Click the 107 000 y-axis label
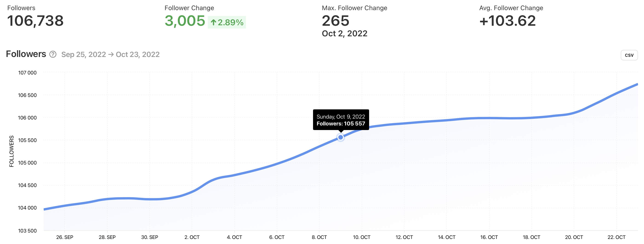Viewport: 644px width, 244px height. (27, 73)
